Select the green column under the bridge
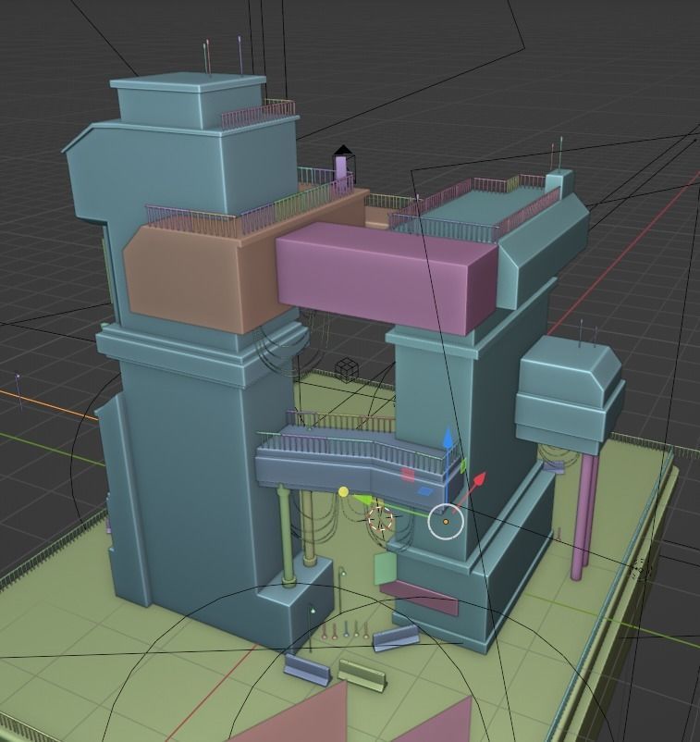The height and width of the screenshot is (742, 700). tap(287, 538)
